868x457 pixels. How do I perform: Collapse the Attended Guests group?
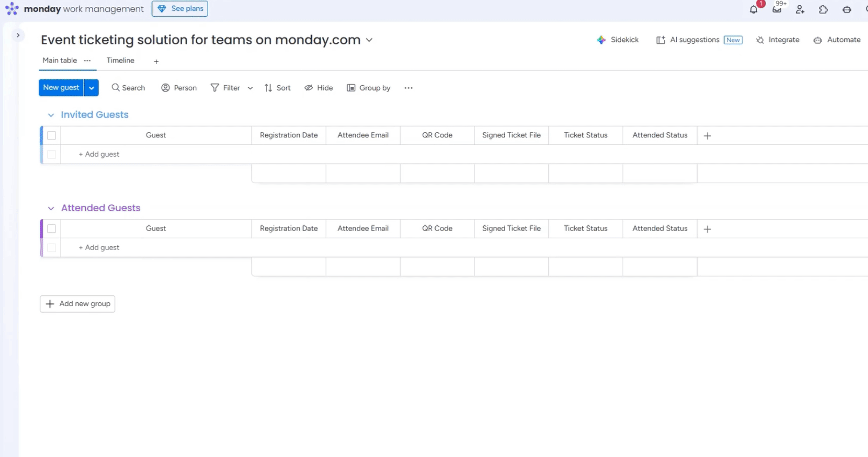(x=51, y=208)
